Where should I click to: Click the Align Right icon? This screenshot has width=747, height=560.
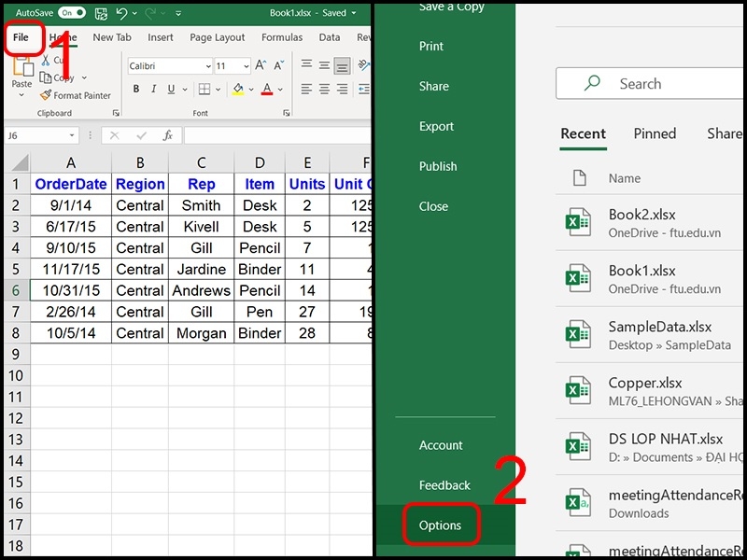coord(342,89)
